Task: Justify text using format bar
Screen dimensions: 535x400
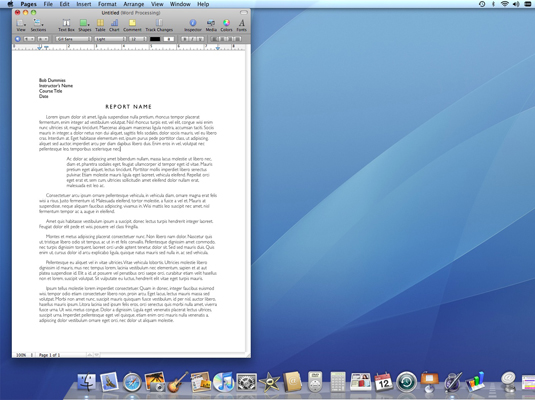Action: (x=238, y=39)
